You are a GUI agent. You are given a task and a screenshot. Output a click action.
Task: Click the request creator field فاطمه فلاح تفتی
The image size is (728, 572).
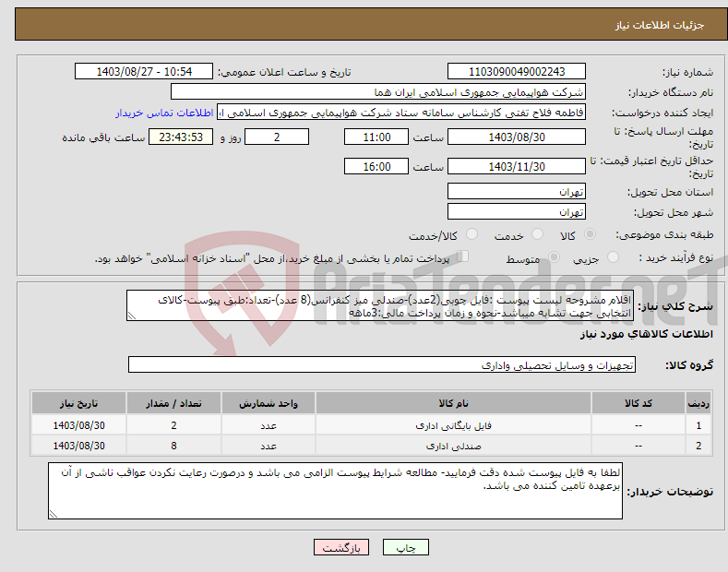coord(401,113)
